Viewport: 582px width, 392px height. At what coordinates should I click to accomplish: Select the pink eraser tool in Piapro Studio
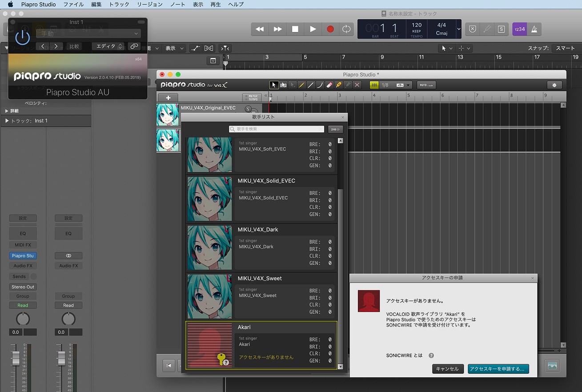point(329,85)
